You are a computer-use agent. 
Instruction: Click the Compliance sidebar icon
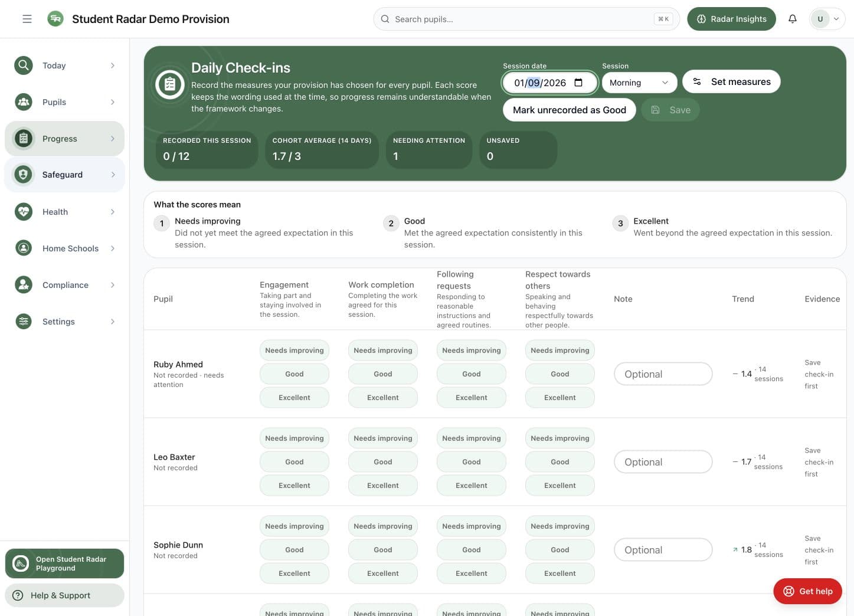(x=24, y=285)
